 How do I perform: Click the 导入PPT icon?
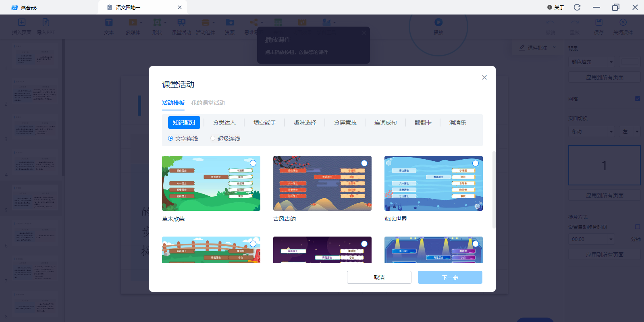(46, 23)
